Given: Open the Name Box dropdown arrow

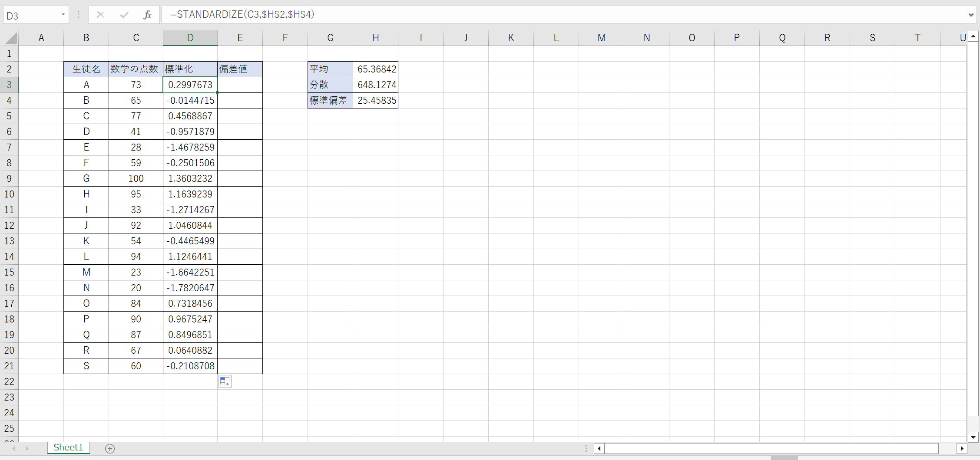Looking at the screenshot, I should click(63, 14).
